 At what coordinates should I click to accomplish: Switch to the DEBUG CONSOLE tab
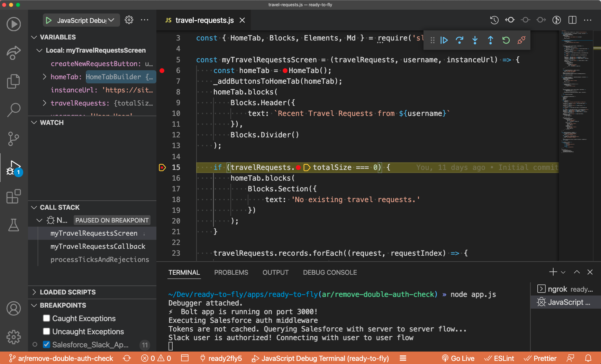pyautogui.click(x=330, y=272)
